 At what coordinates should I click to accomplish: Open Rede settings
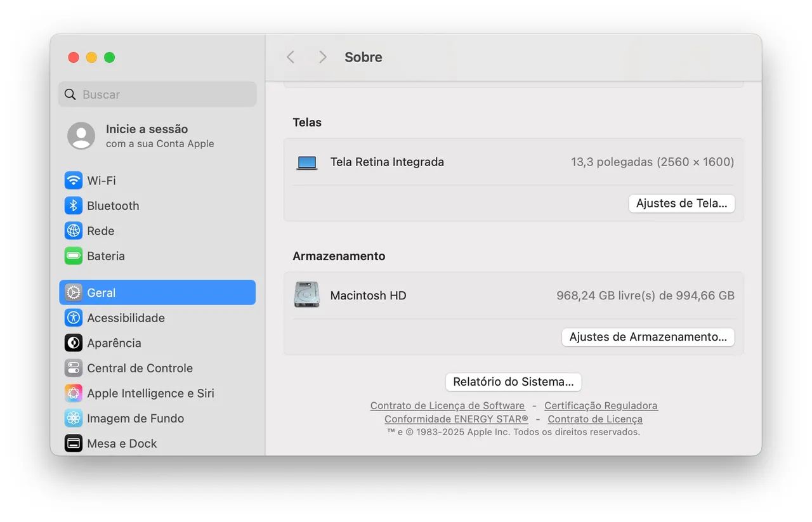101,231
